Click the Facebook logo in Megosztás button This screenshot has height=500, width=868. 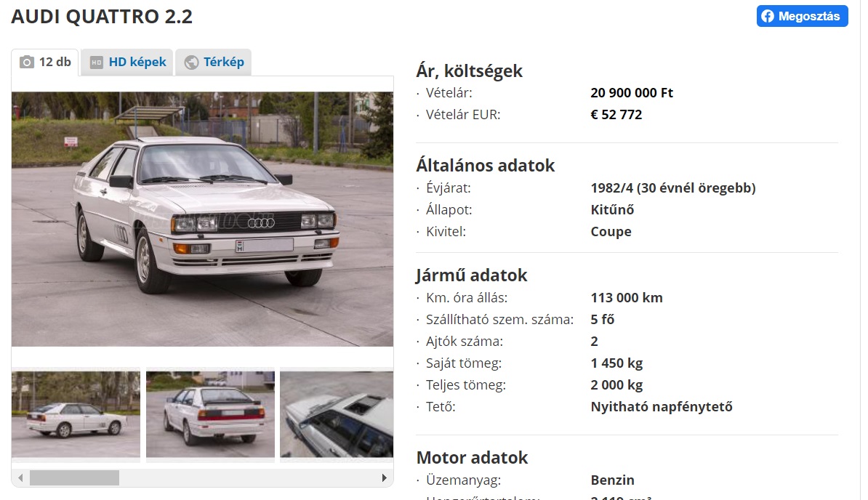[767, 16]
